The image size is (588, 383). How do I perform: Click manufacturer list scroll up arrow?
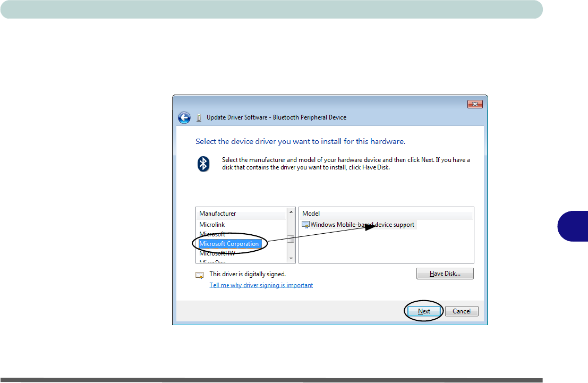[x=291, y=212]
